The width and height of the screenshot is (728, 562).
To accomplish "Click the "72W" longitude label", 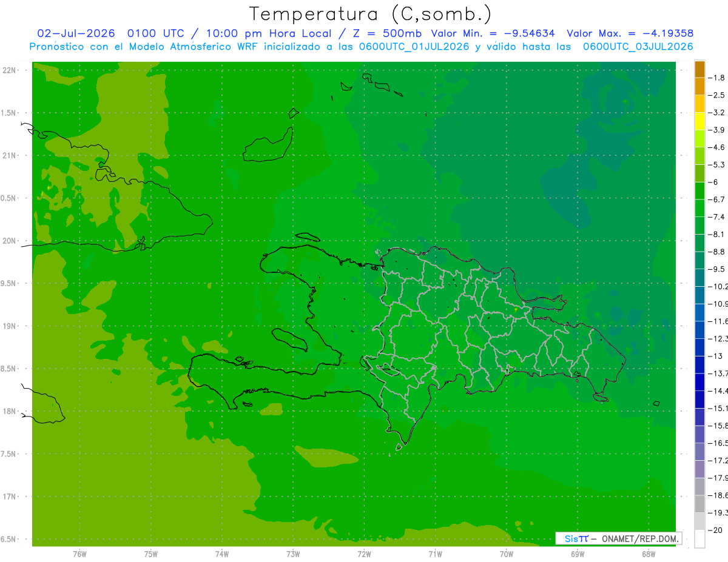I will 364,554.
